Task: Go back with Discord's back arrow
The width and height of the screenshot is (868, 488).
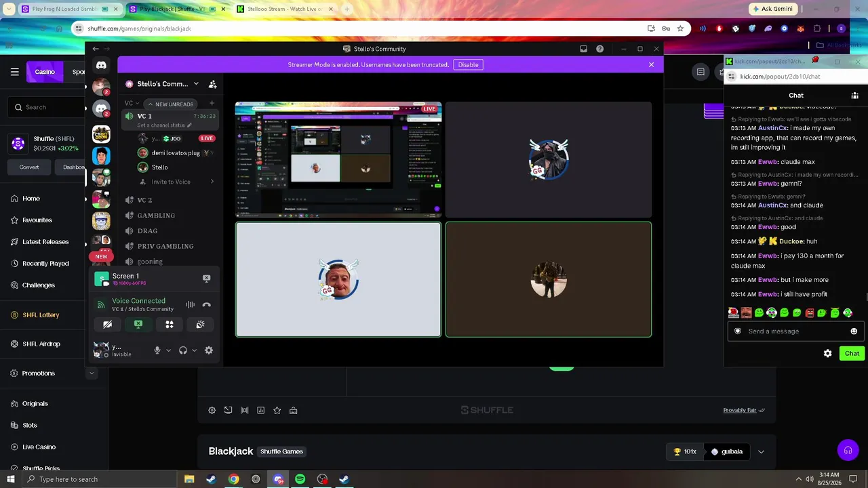Action: tap(96, 49)
